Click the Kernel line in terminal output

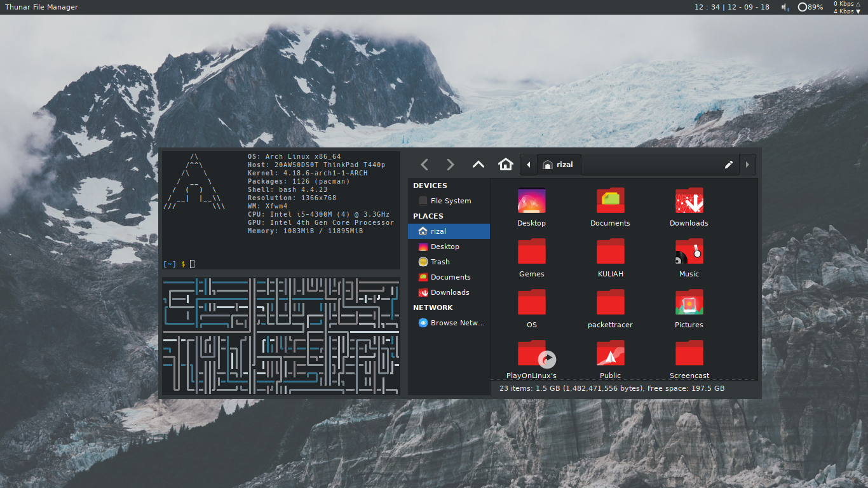[x=308, y=173]
